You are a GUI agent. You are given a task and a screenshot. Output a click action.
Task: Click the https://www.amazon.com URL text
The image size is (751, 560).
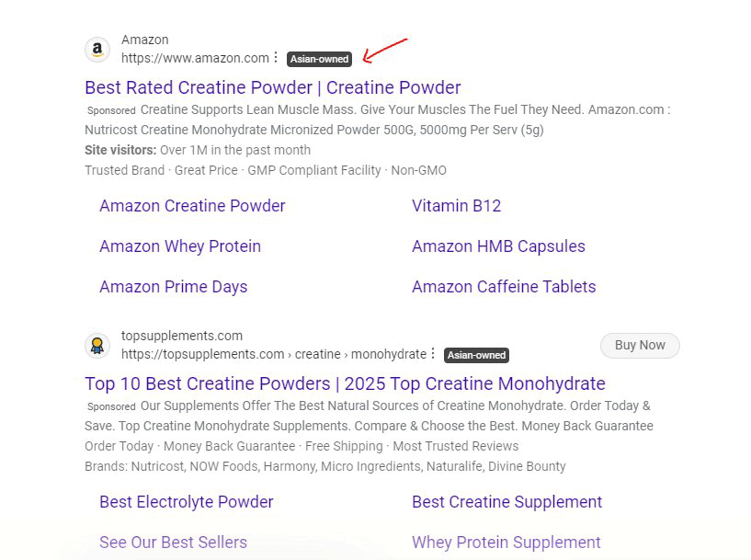coord(195,58)
